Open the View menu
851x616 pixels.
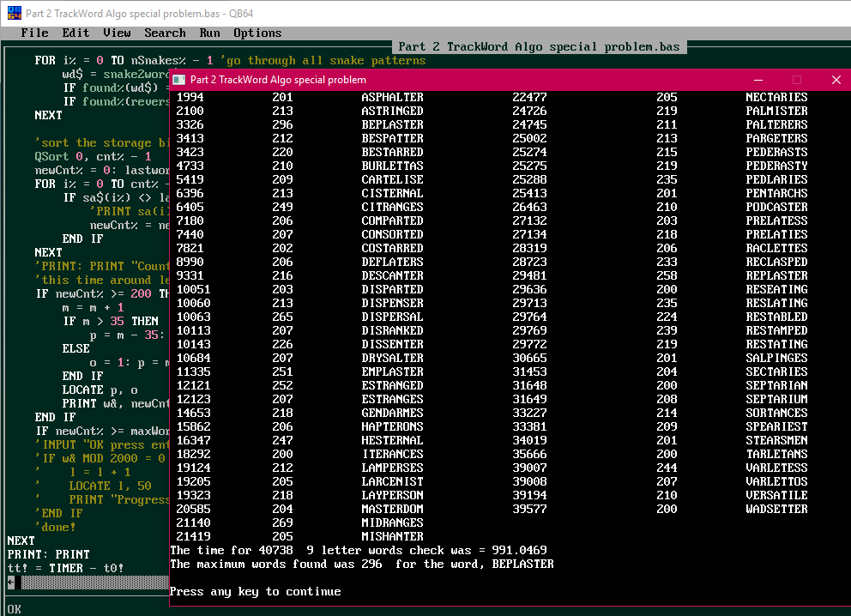point(117,33)
